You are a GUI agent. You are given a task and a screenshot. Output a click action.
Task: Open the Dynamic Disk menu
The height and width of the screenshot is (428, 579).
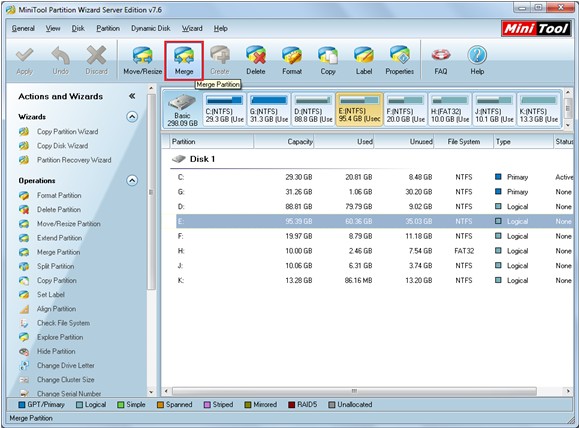pyautogui.click(x=151, y=28)
